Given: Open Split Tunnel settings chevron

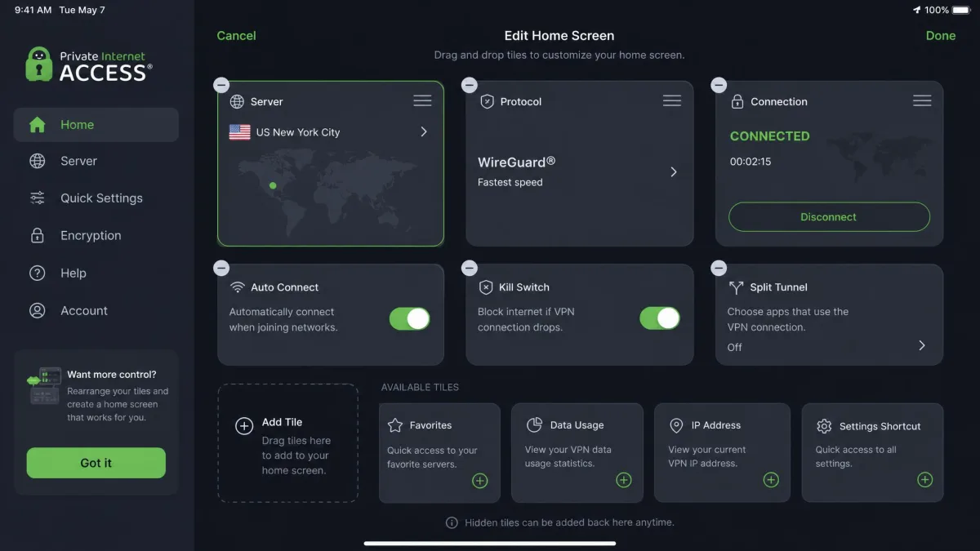Looking at the screenshot, I should coord(922,345).
